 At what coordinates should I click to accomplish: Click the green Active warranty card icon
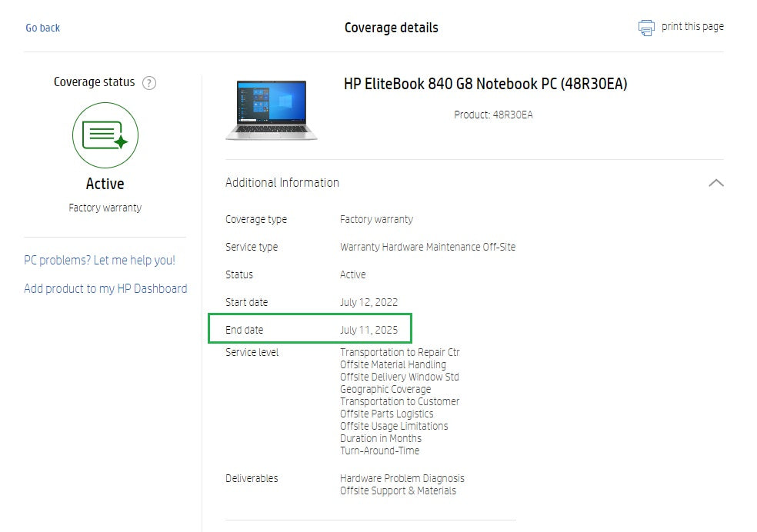pyautogui.click(x=105, y=135)
